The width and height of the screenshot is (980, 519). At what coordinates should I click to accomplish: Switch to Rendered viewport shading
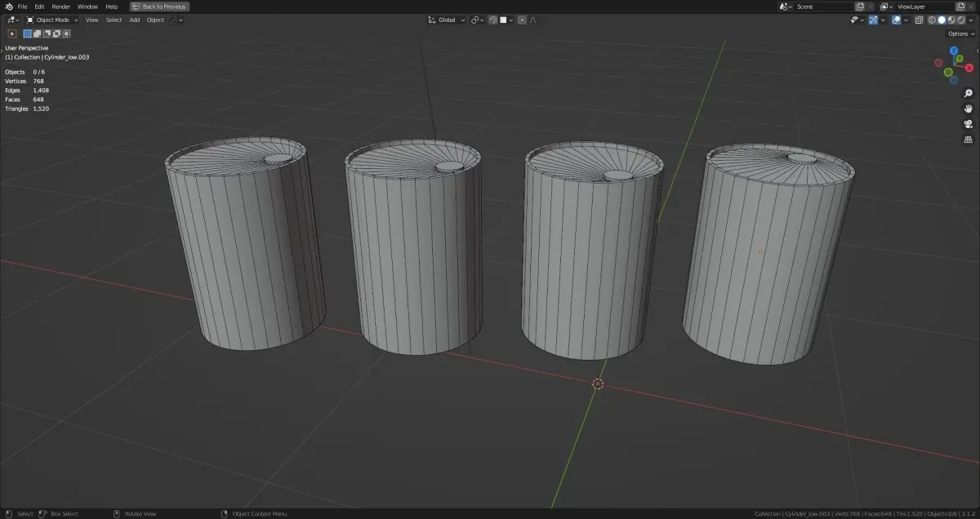pos(960,20)
